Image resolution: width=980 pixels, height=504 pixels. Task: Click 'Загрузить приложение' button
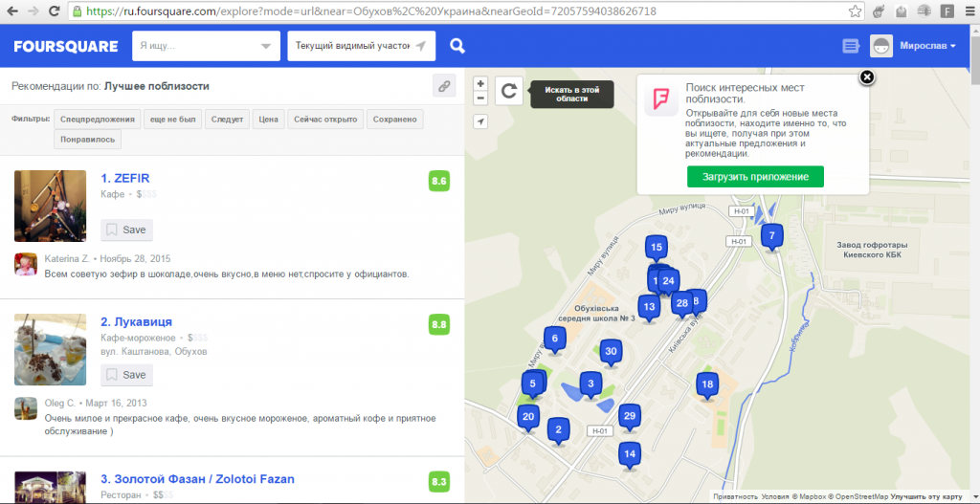[755, 177]
